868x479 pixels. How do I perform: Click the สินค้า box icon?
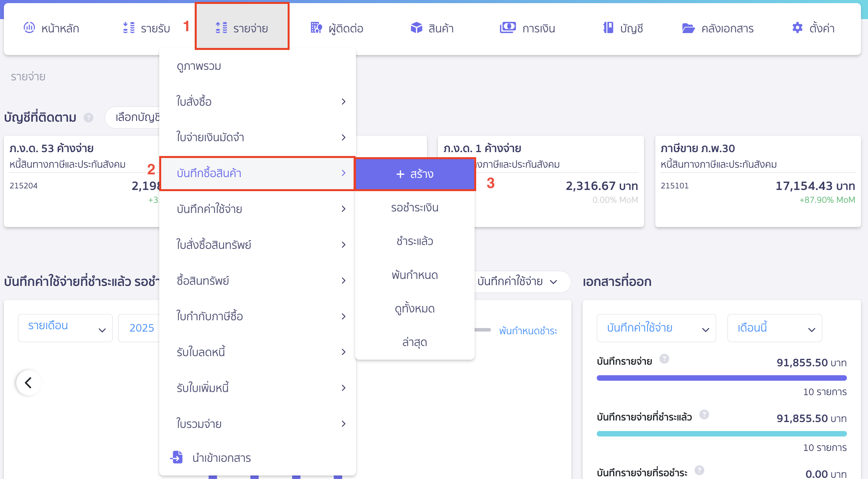[416, 27]
